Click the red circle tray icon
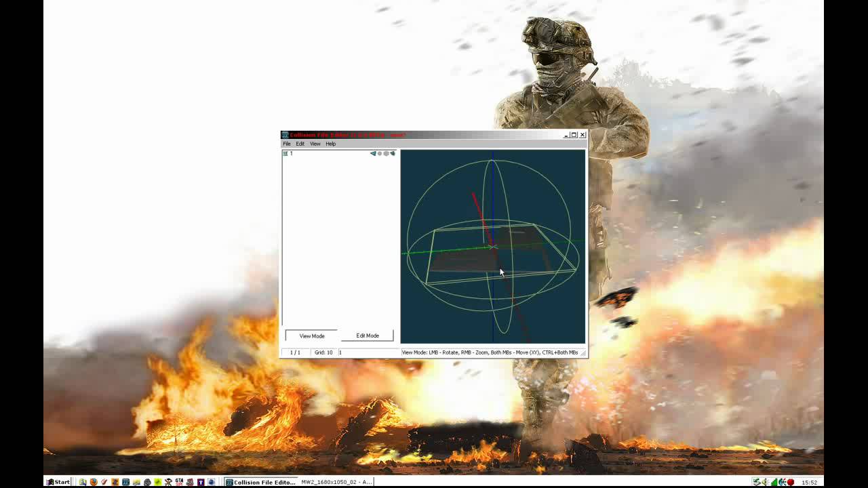 click(791, 482)
